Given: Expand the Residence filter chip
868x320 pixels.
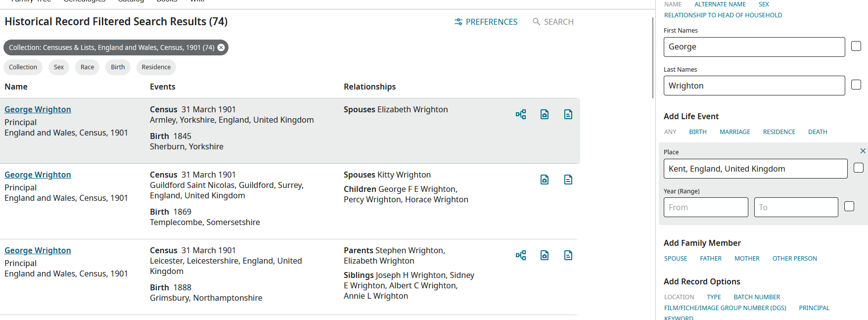Looking at the screenshot, I should point(156,67).
